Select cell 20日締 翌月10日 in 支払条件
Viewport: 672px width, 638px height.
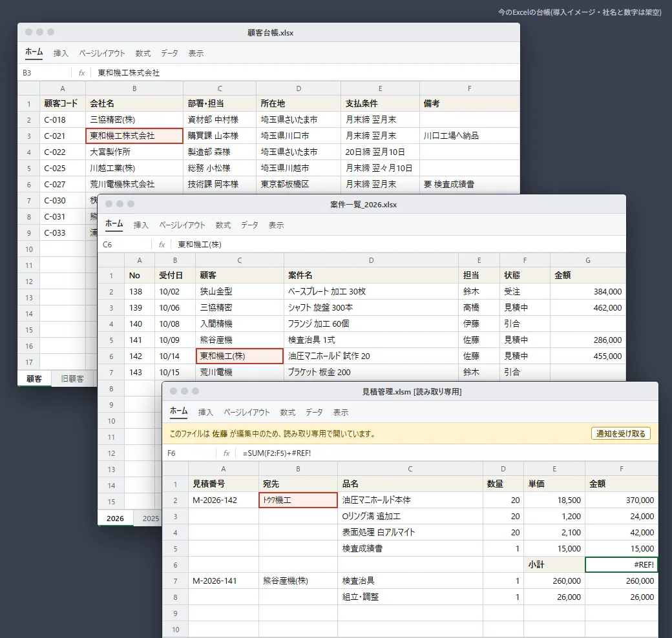click(380, 152)
